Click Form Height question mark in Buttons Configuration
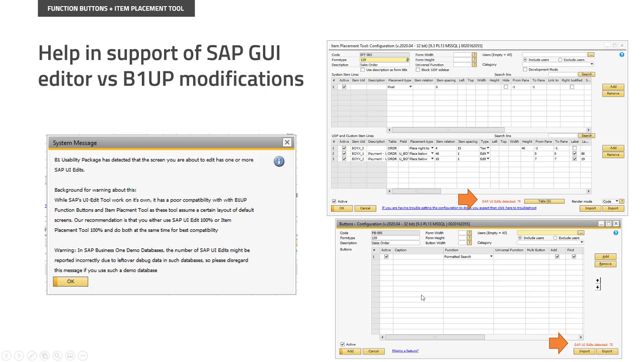The image size is (644, 362). (469, 238)
